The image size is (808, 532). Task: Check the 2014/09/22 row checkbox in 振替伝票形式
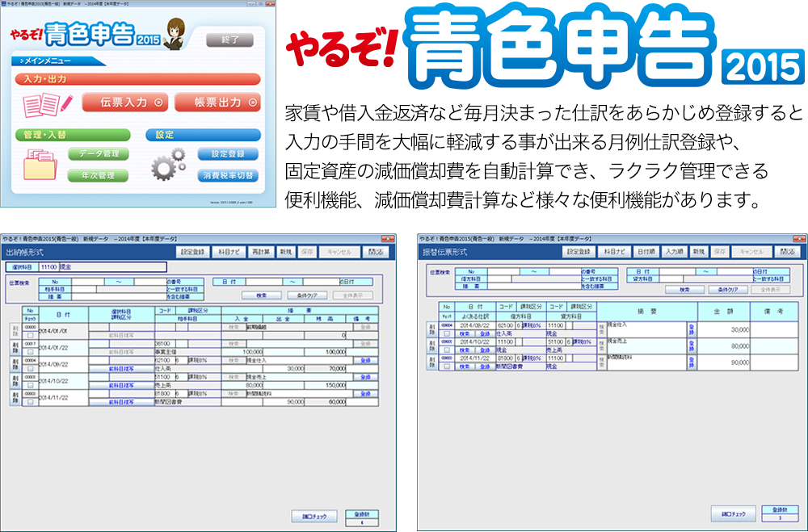pyautogui.click(x=447, y=333)
